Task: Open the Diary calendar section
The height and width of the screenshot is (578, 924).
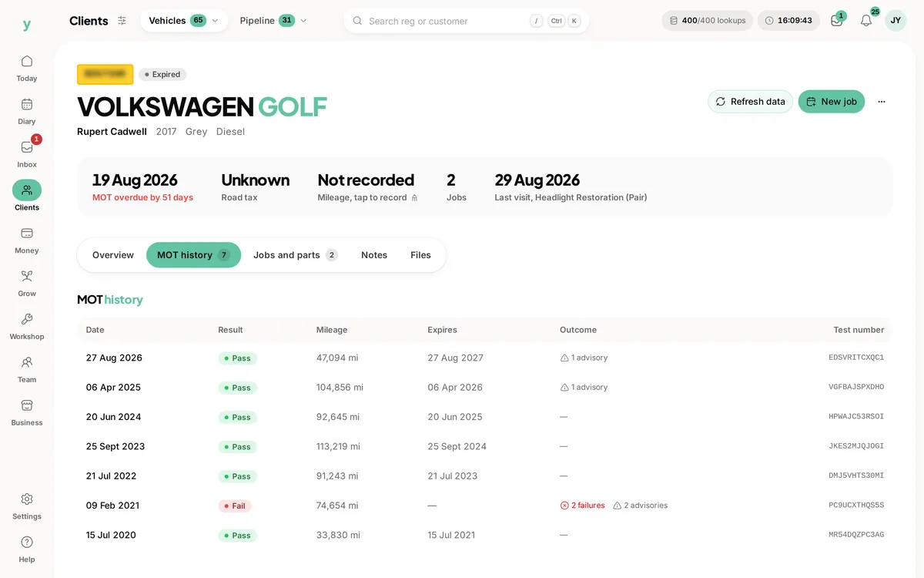Action: click(x=27, y=111)
